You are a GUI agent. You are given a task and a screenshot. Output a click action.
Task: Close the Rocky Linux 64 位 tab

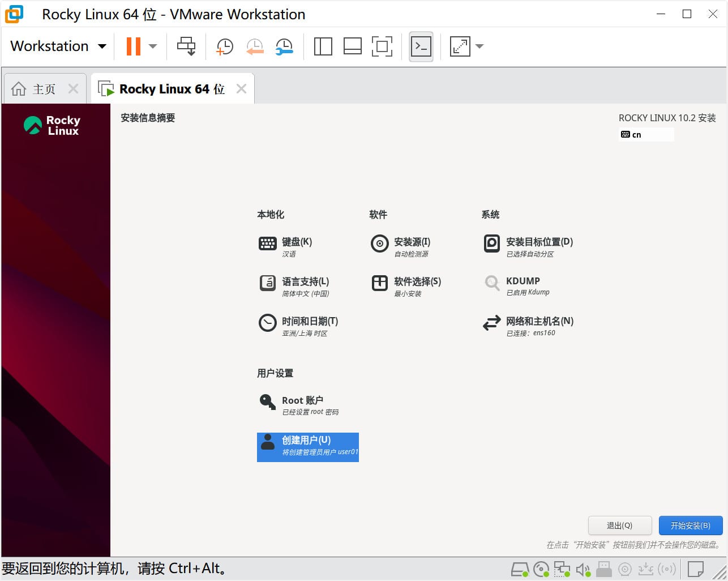point(241,89)
